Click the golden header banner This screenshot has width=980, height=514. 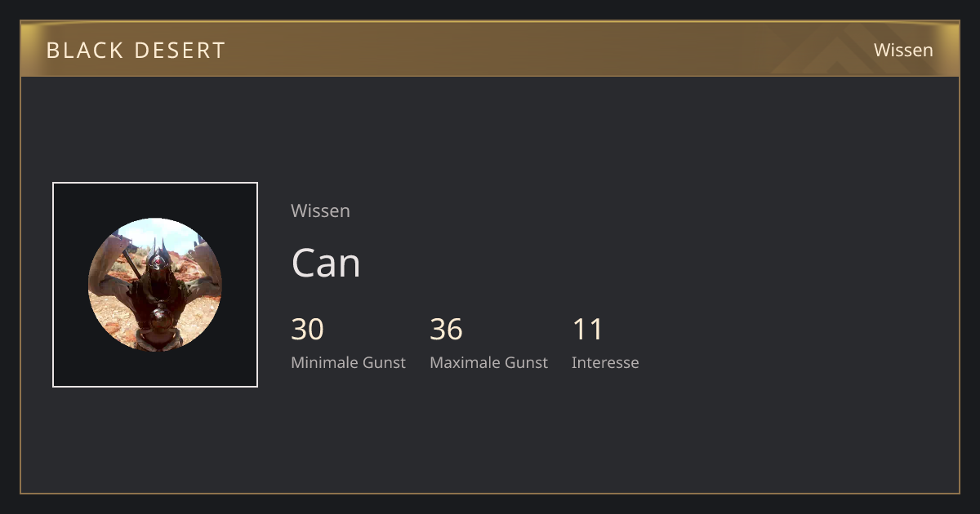(490, 49)
